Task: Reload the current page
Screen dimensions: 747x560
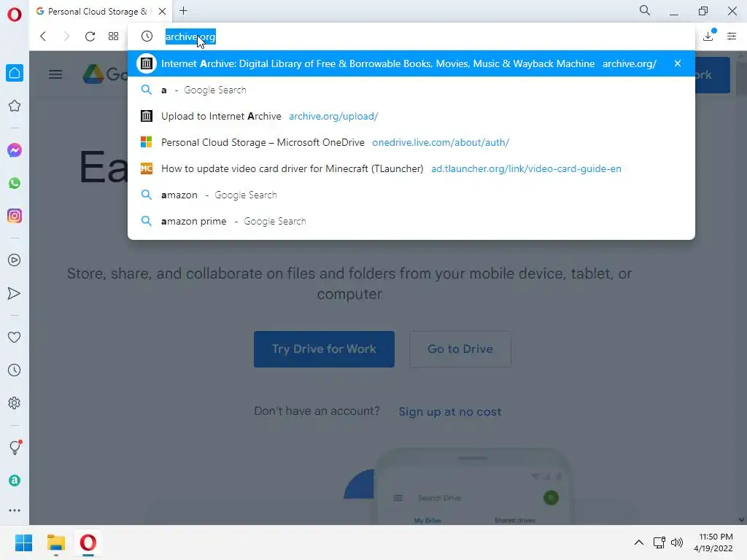Action: 90,36
